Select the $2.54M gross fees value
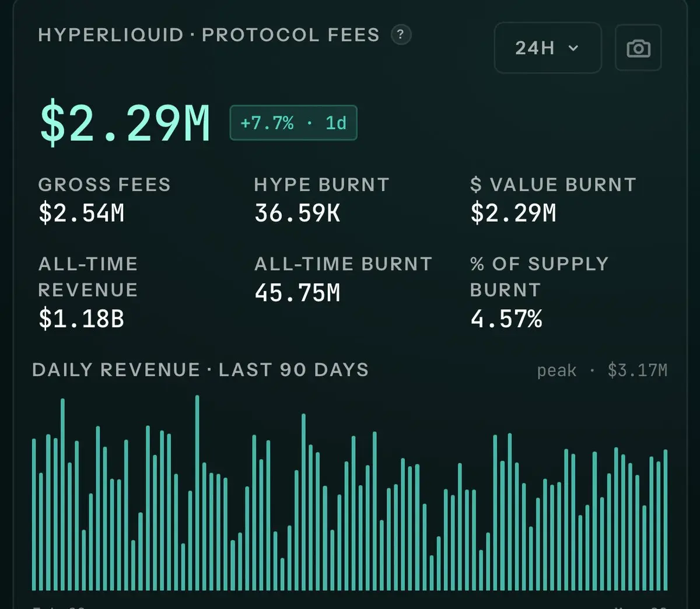 click(82, 213)
